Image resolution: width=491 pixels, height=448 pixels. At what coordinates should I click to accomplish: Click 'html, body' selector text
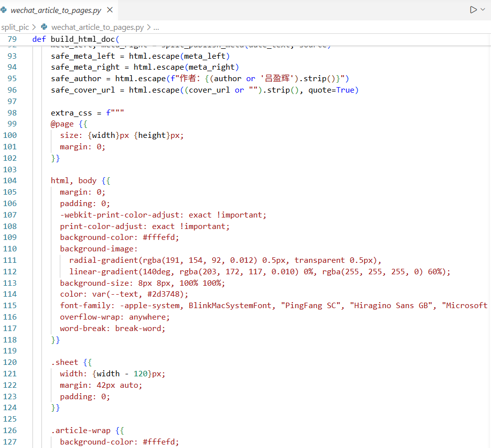click(74, 181)
